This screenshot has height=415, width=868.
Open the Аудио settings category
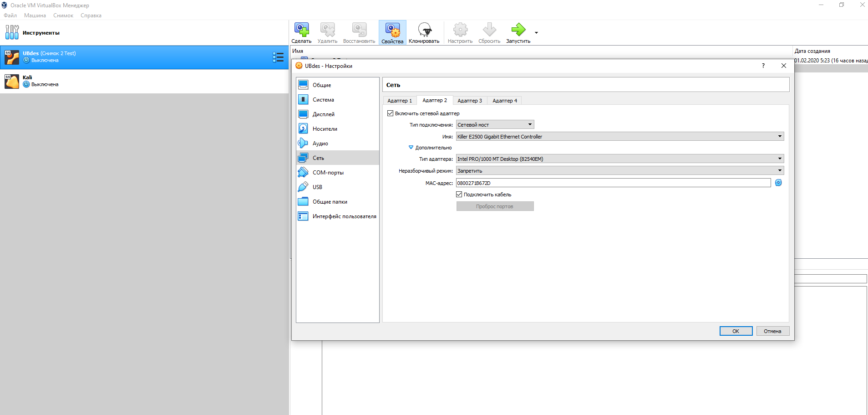338,143
